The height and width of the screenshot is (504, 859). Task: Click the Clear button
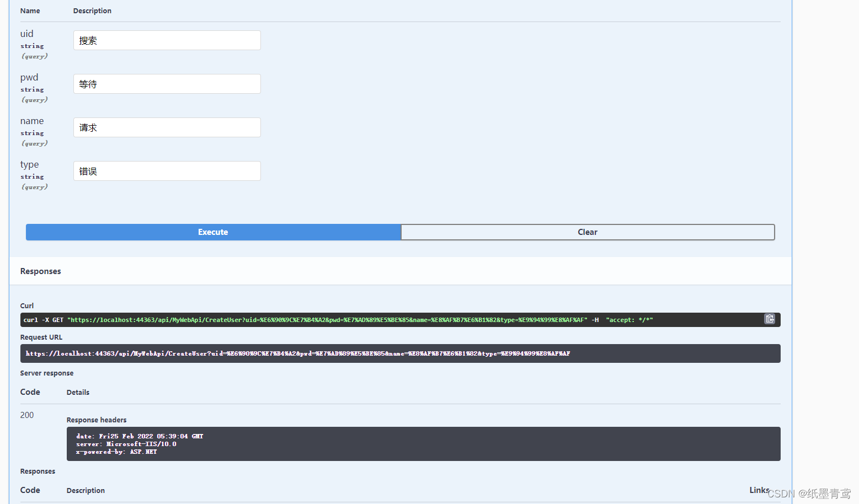point(588,232)
